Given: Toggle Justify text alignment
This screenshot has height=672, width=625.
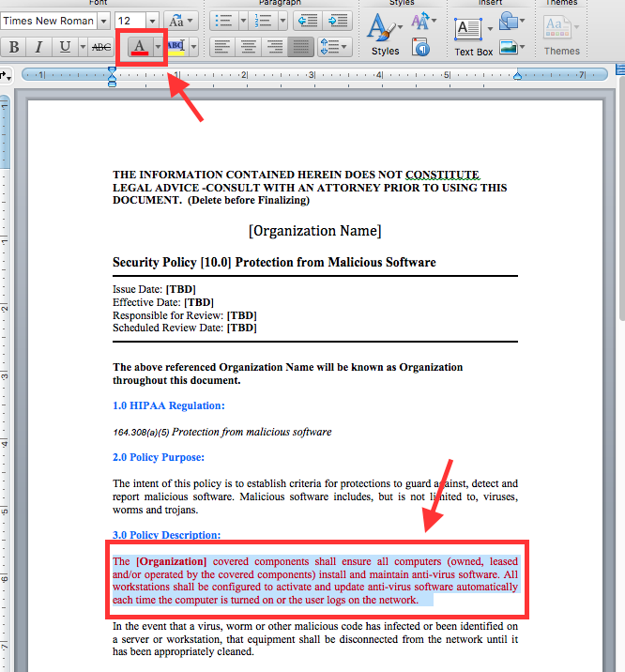Looking at the screenshot, I should pyautogui.click(x=300, y=47).
